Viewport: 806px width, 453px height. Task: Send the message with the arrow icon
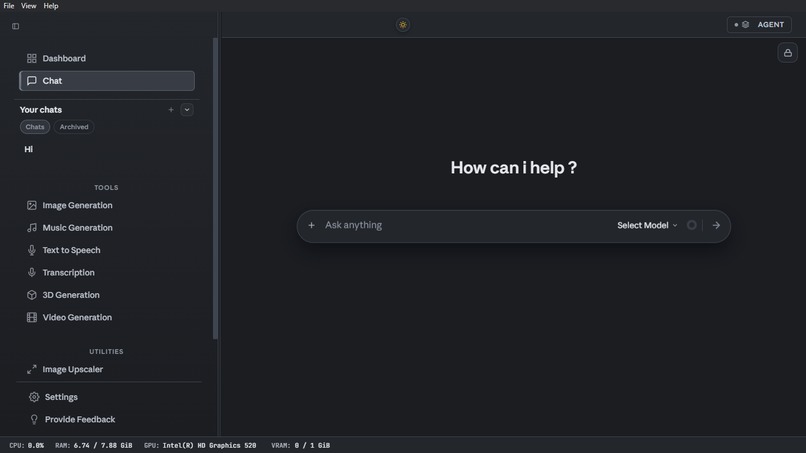(x=716, y=225)
